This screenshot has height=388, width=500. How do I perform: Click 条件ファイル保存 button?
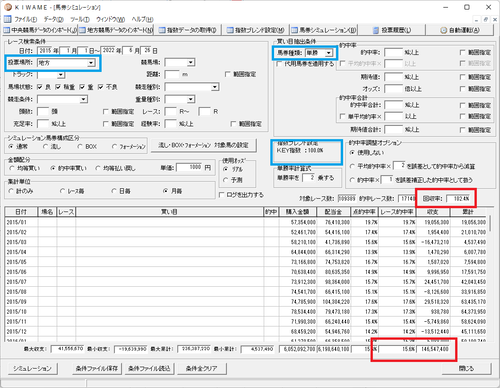coord(97,368)
